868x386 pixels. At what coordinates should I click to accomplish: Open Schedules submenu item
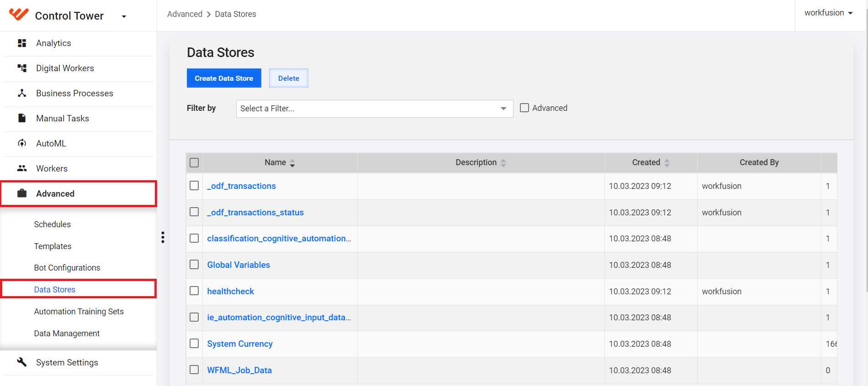[x=53, y=224]
